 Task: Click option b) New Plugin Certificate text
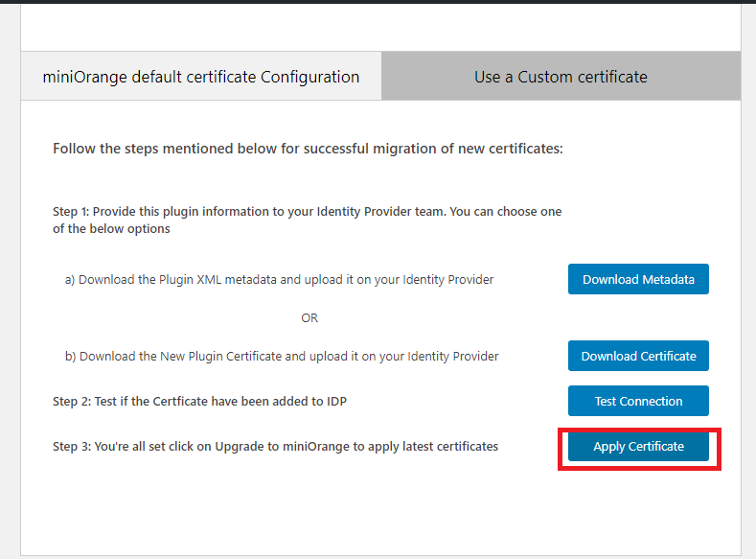tap(282, 356)
